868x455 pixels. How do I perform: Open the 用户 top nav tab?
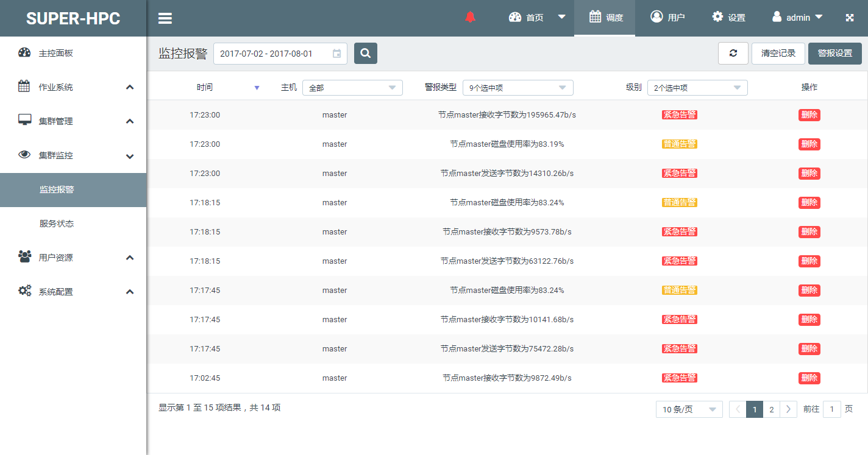pos(667,18)
